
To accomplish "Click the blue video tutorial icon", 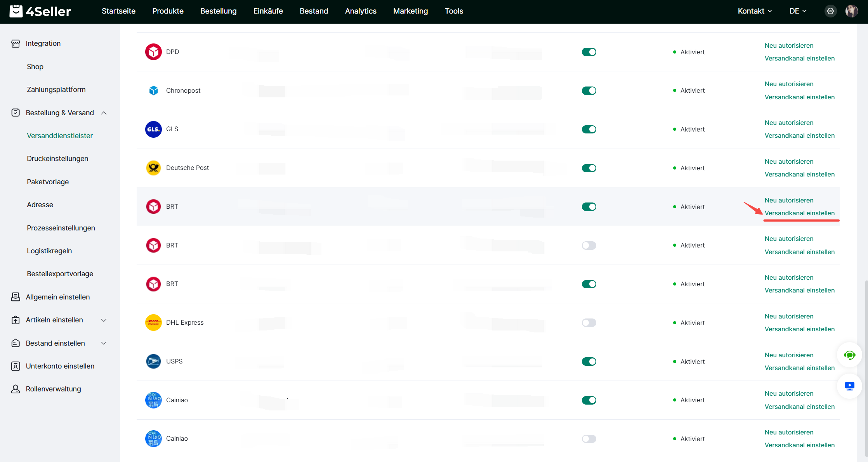I will pos(849,386).
